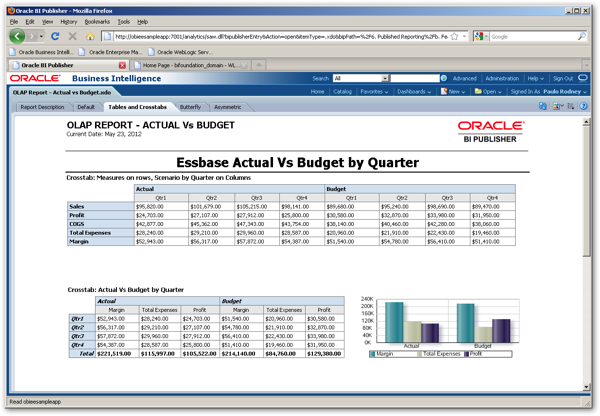
Task: Switch to the Asymmetric layout tab
Action: coord(228,107)
